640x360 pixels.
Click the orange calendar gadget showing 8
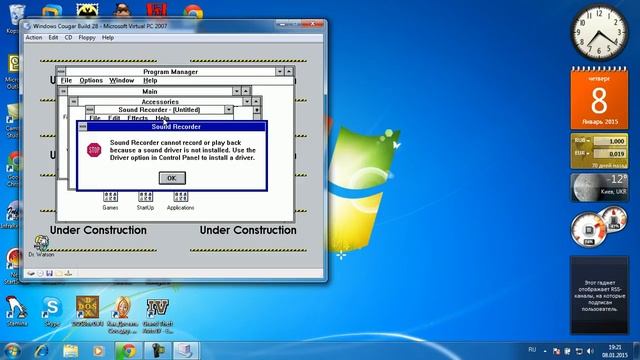(599, 98)
